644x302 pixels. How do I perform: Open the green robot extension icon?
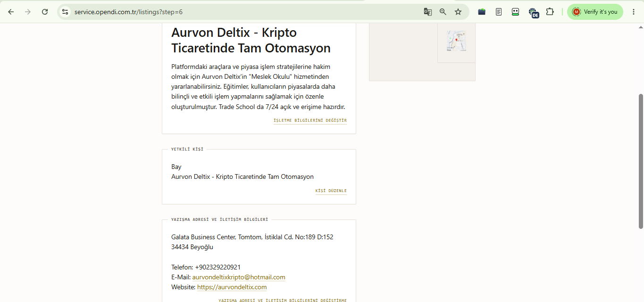516,12
